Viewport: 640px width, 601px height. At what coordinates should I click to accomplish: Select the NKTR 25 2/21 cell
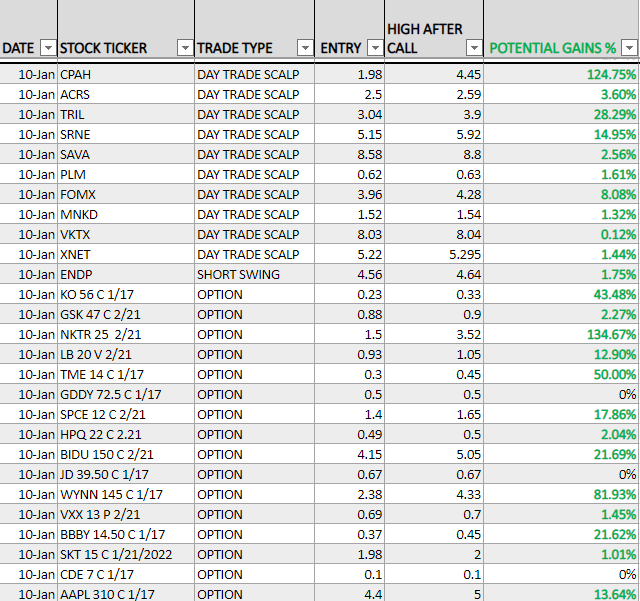pos(126,334)
